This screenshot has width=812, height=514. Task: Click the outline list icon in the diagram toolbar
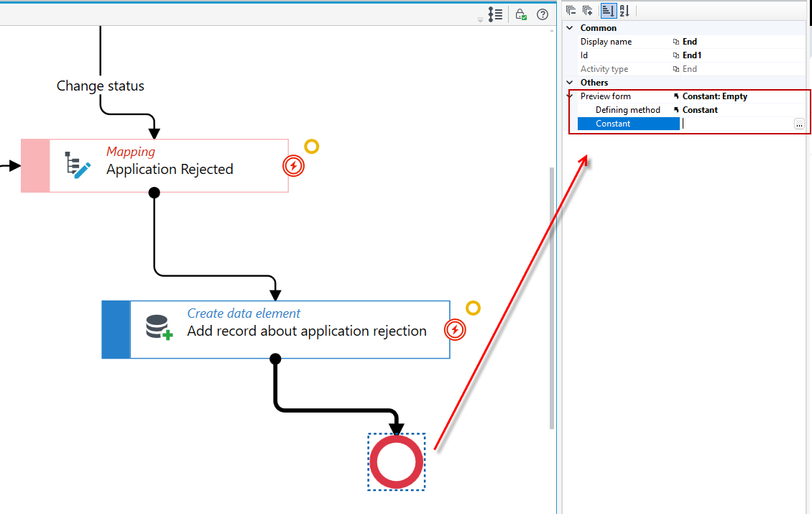pos(495,14)
